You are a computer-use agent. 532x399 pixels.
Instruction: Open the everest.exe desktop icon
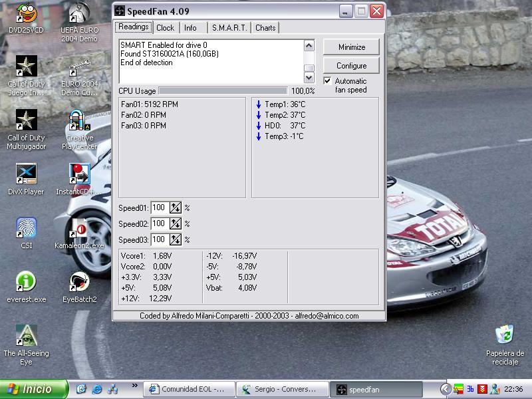(26, 282)
